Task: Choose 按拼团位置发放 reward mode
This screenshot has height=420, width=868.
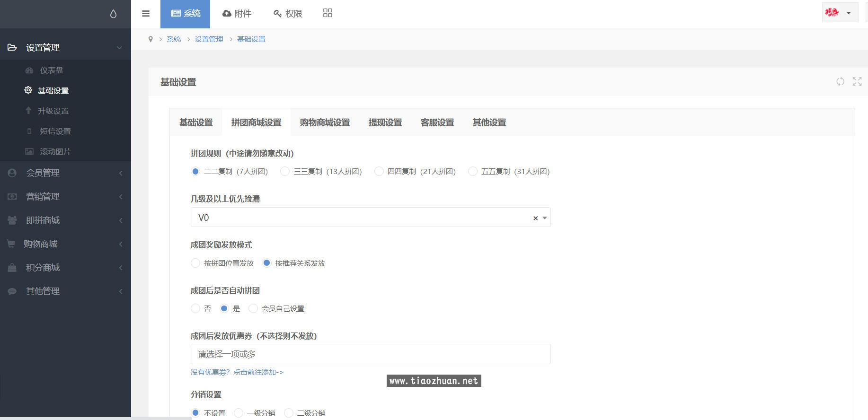Action: (195, 263)
